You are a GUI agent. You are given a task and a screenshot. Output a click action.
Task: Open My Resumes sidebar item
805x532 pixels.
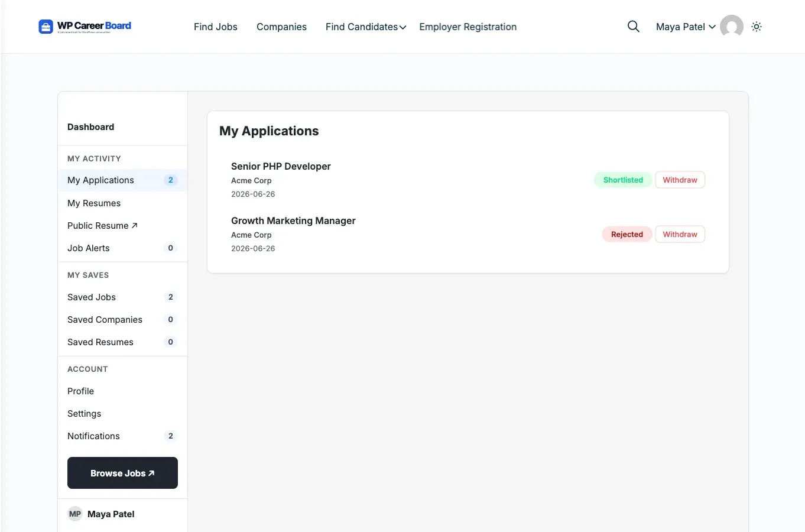122,203
